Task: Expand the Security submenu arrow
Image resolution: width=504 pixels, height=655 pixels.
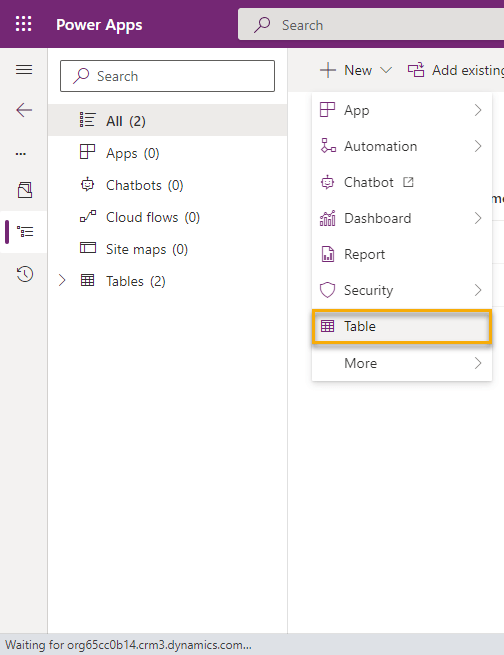Action: coord(478,290)
